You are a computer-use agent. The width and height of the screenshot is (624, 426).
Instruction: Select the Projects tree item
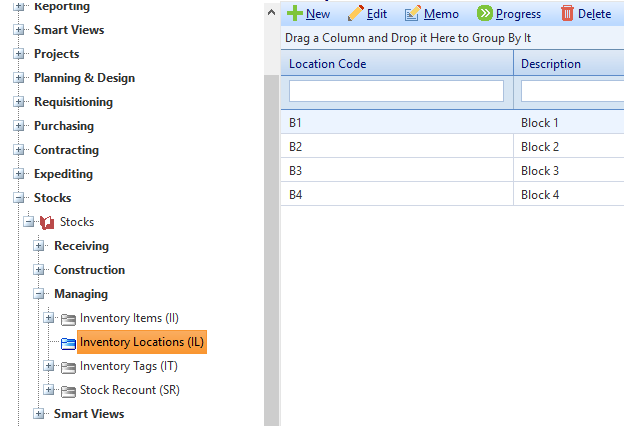pyautogui.click(x=57, y=54)
